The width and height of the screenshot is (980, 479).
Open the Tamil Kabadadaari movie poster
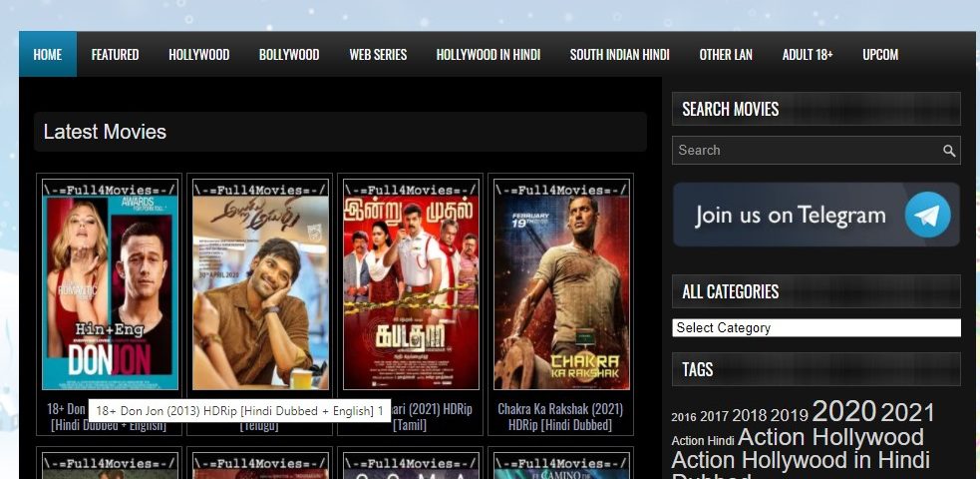coord(412,284)
